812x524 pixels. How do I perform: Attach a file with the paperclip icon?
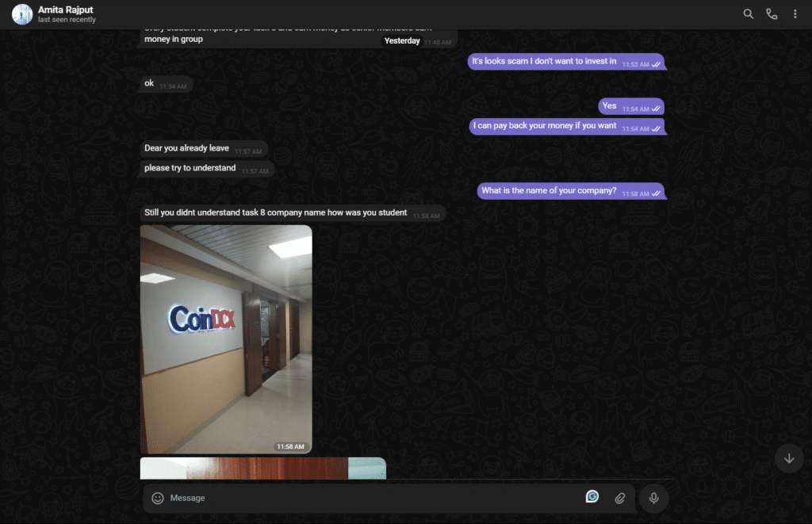(620, 498)
